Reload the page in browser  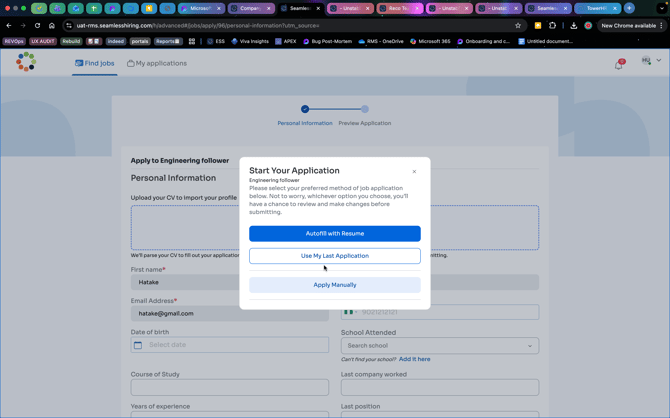(x=37, y=26)
